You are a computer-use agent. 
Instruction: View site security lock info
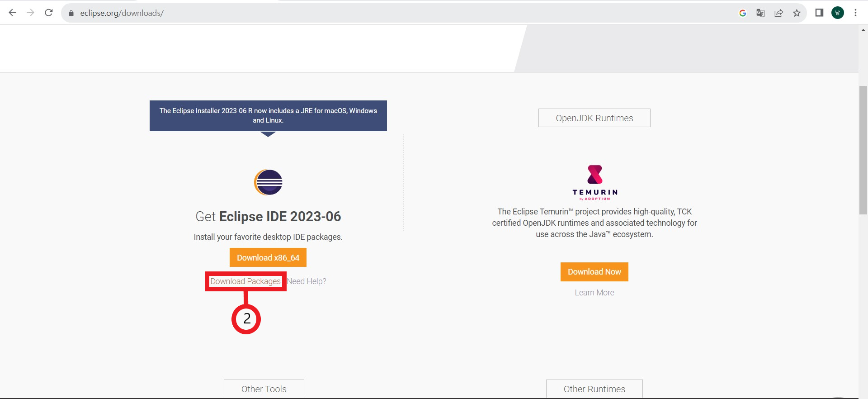(x=71, y=13)
